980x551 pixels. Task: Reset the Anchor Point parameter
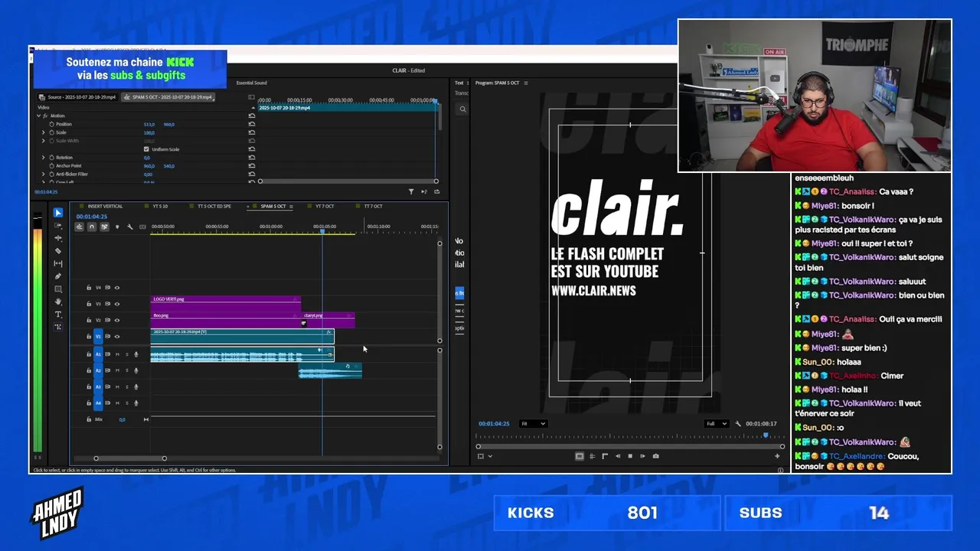[252, 166]
